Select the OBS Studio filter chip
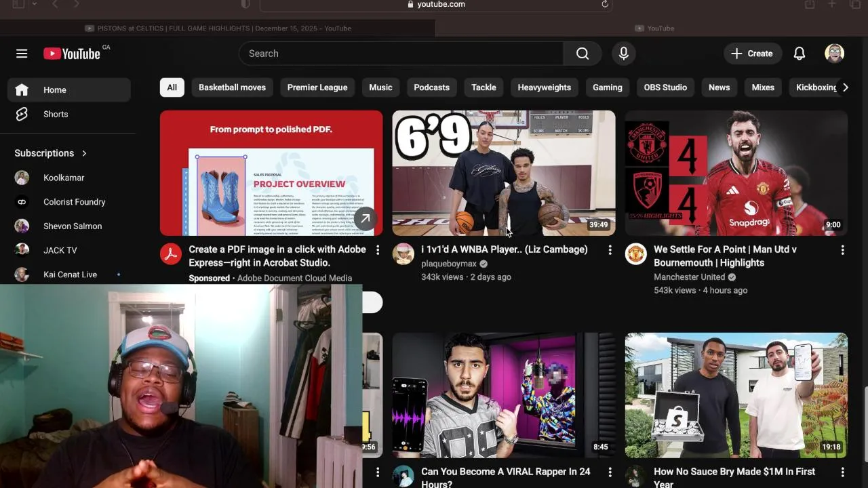The height and width of the screenshot is (488, 868). (665, 87)
